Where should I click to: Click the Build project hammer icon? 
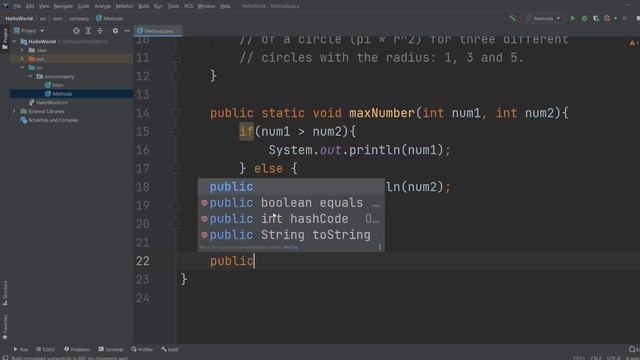[513, 18]
